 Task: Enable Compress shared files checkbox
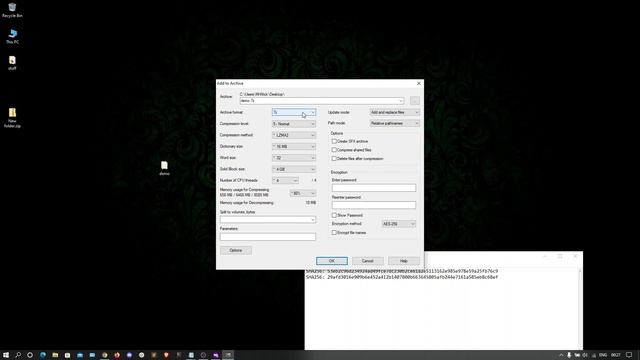334,150
